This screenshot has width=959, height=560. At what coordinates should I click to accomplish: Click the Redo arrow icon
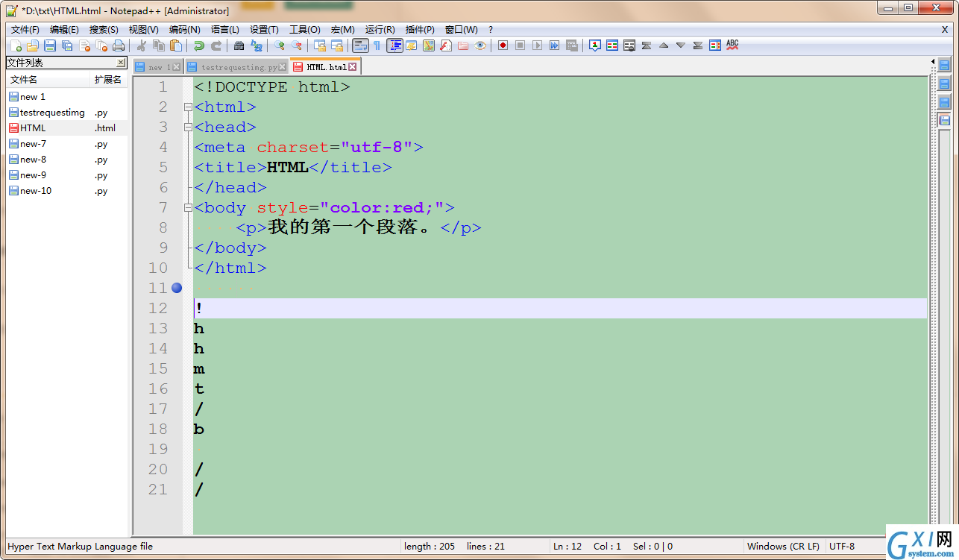point(216,45)
